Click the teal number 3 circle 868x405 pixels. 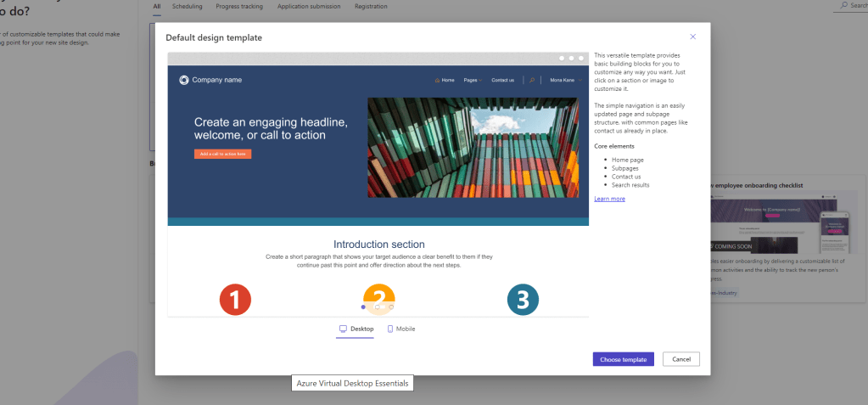tap(523, 300)
